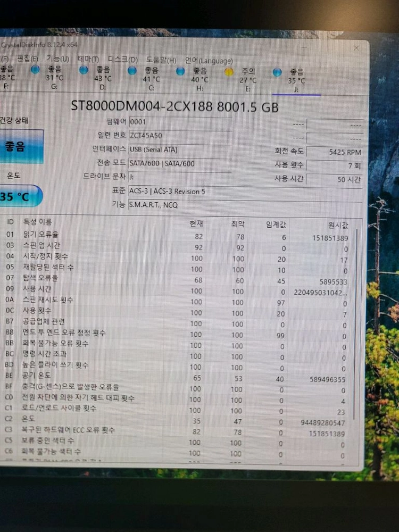Select the C2 온도 row
Screen dimensions: 399x532
[x=178, y=420]
